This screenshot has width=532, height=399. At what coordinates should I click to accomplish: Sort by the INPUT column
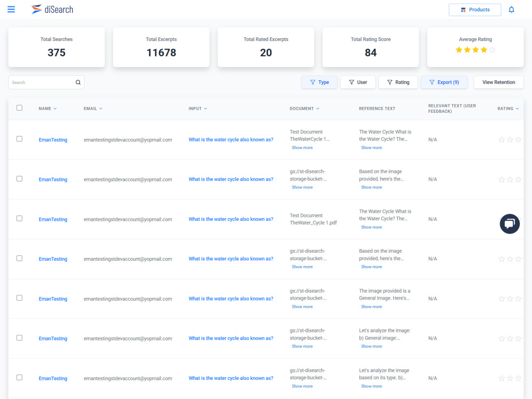point(198,109)
